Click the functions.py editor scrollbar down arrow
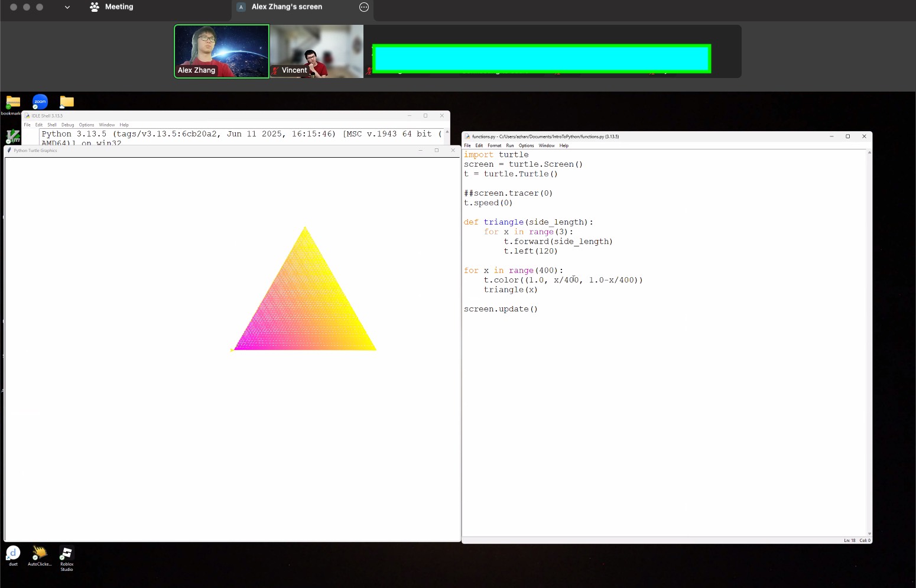The height and width of the screenshot is (588, 916). pos(869,534)
